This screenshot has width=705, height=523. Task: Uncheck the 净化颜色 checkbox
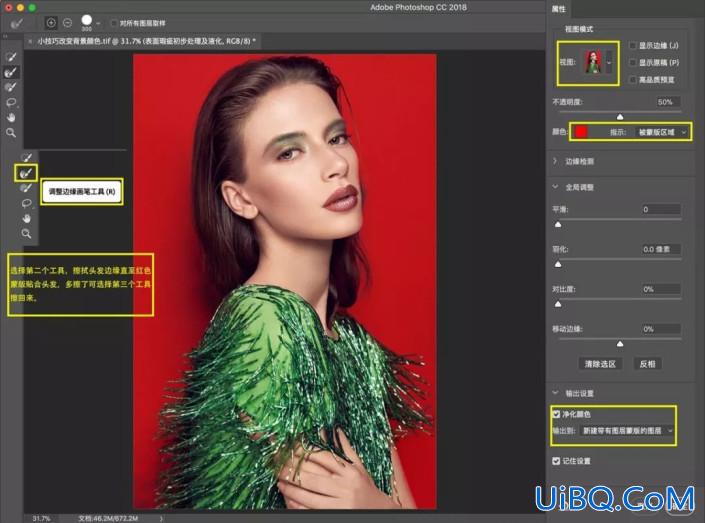[x=556, y=414]
